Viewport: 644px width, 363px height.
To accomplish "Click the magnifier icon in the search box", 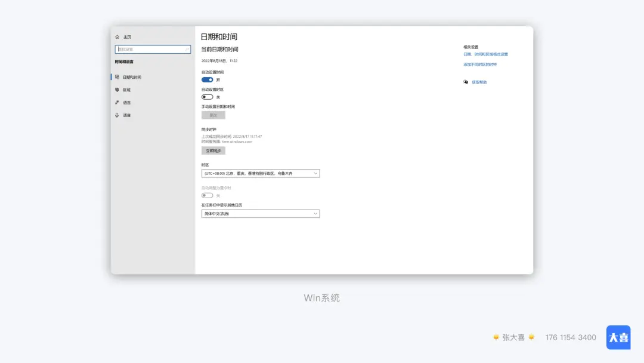I will [x=187, y=50].
